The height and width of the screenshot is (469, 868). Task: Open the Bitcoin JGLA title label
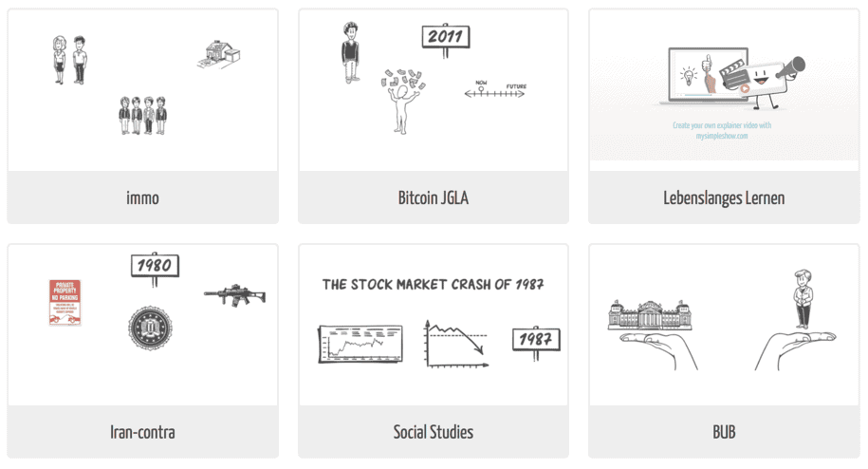tap(434, 197)
